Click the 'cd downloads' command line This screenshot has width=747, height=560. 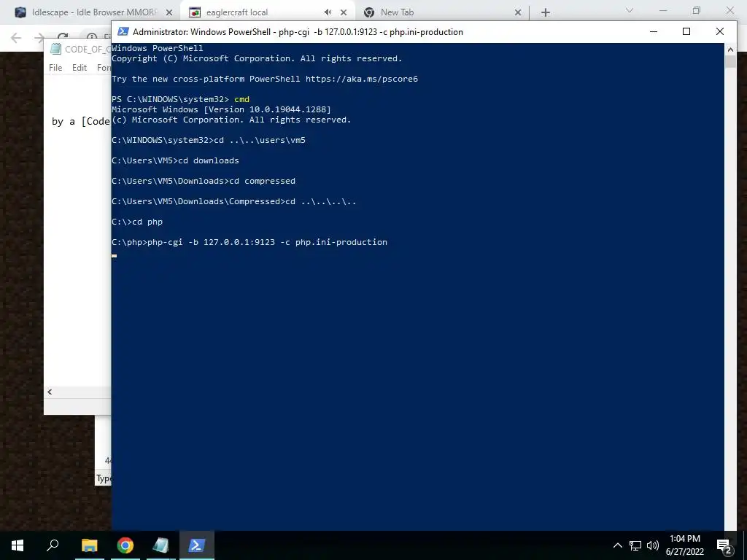175,160
